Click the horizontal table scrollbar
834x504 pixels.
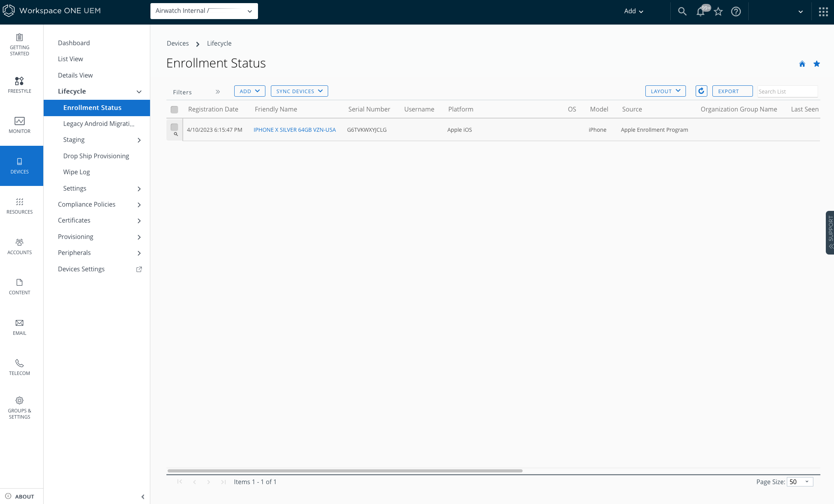pos(345,471)
